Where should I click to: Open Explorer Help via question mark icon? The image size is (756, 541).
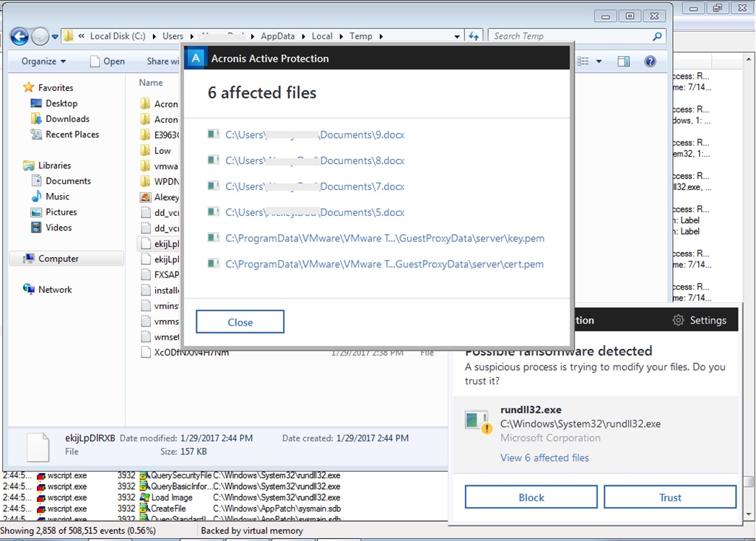[x=650, y=61]
